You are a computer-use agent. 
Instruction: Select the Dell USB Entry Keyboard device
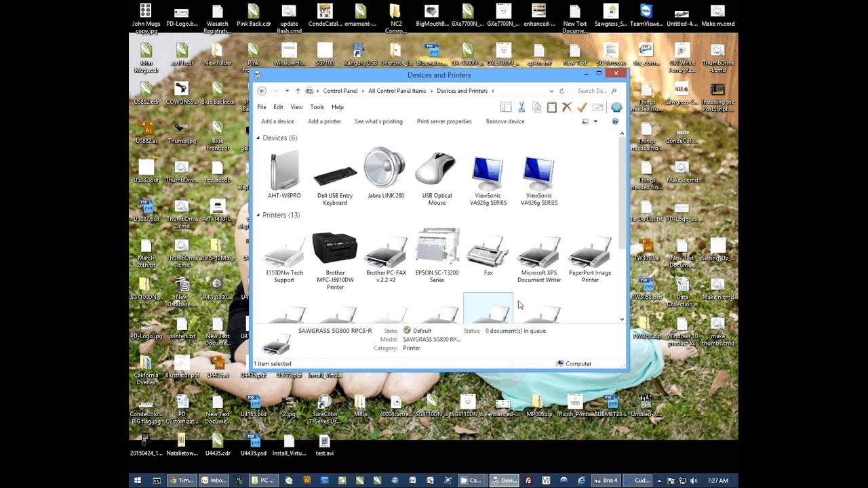coord(335,180)
